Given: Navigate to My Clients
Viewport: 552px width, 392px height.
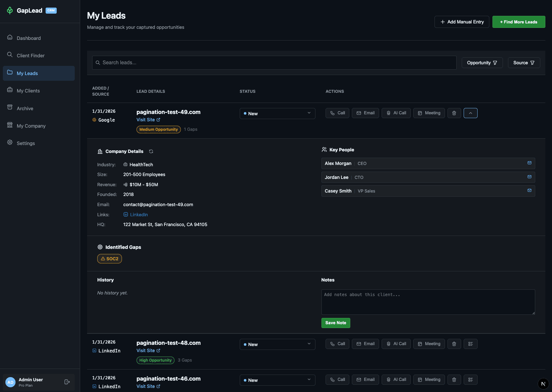Looking at the screenshot, I should (28, 91).
